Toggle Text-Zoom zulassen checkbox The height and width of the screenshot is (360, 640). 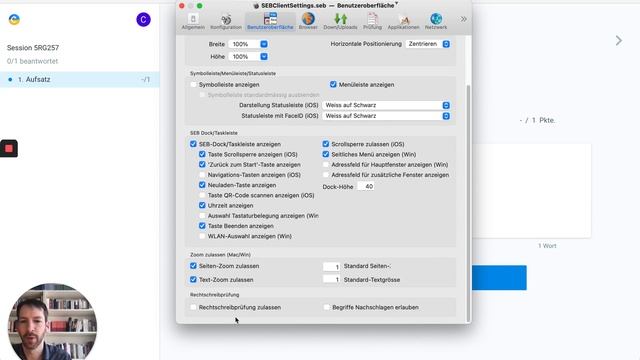pyautogui.click(x=193, y=280)
